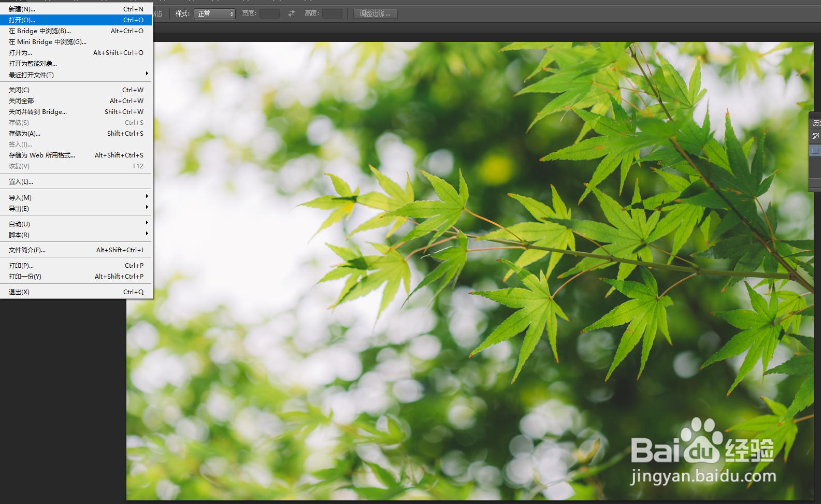Open 文件简介(F)... file info
Viewport: 821px width, 504px height.
click(76, 250)
